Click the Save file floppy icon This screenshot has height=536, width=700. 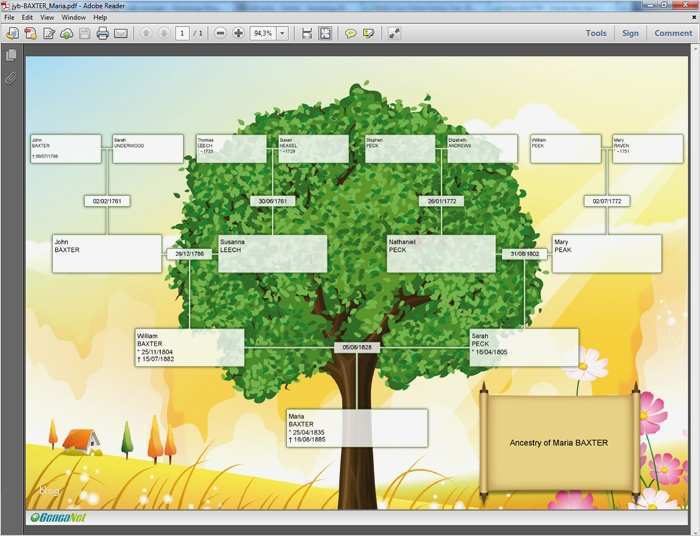pyautogui.click(x=85, y=33)
